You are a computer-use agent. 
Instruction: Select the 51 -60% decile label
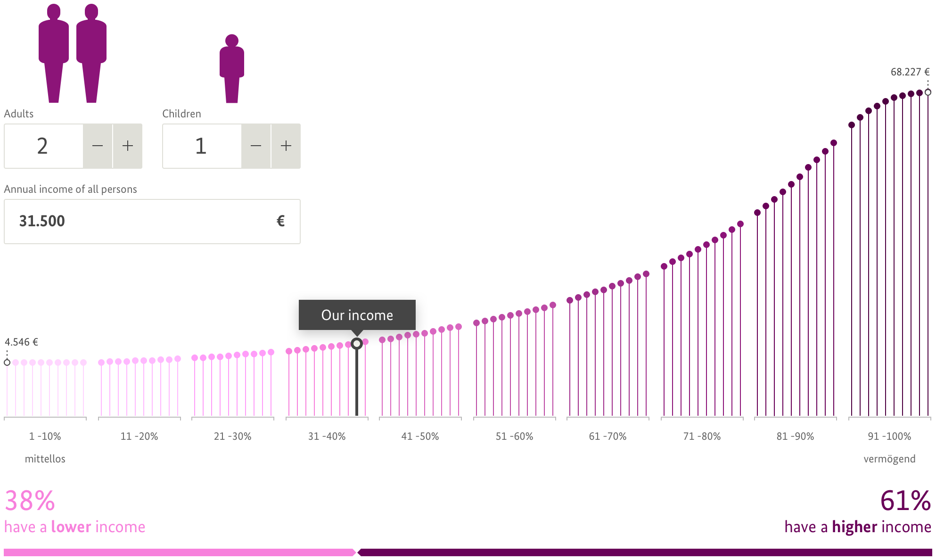[x=515, y=436]
